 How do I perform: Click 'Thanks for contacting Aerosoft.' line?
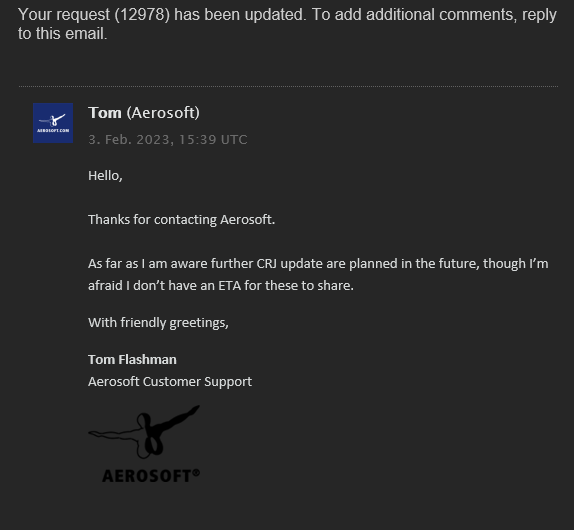tap(181, 220)
